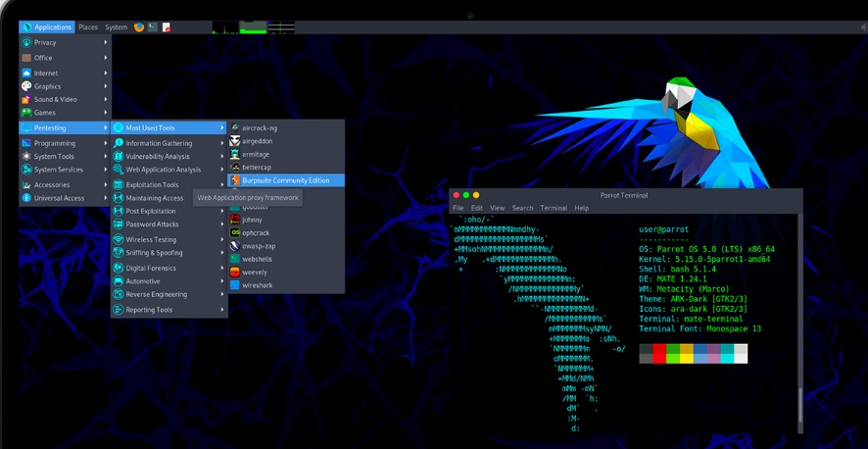Click the Office category icon
Viewport: 868px width, 449px height.
[x=26, y=58]
